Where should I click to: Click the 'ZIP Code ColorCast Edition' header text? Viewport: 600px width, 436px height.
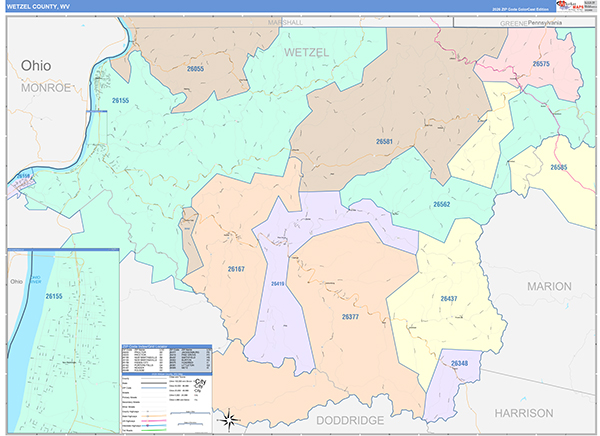tap(520, 9)
